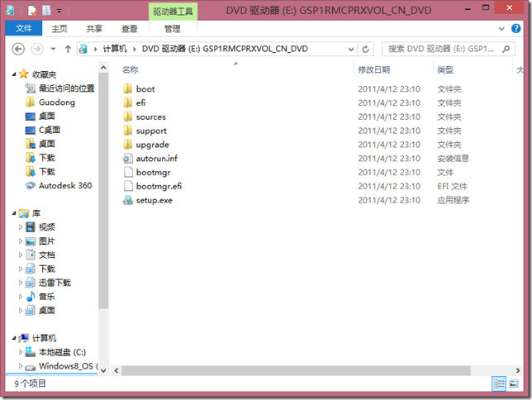
Task: Click the Properties quick access icon
Action: point(32,11)
